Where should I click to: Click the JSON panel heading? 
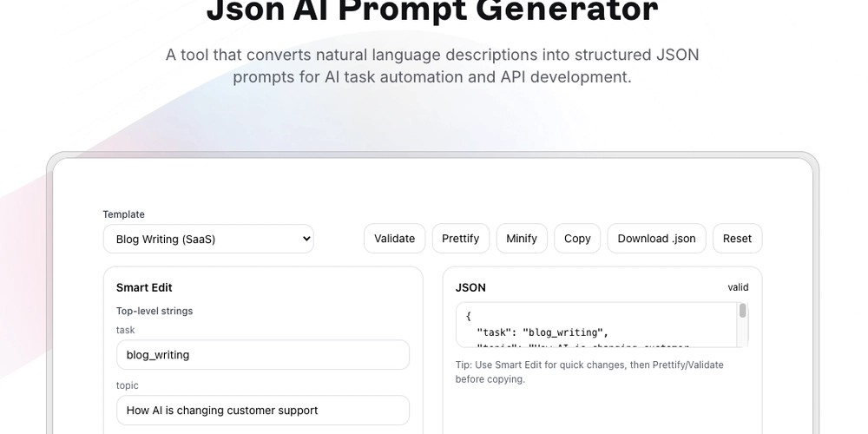click(x=470, y=287)
